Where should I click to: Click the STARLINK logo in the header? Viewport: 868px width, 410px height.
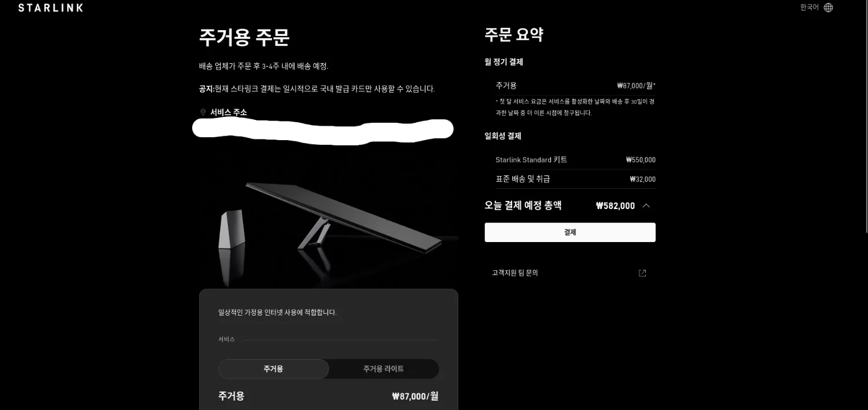point(50,8)
